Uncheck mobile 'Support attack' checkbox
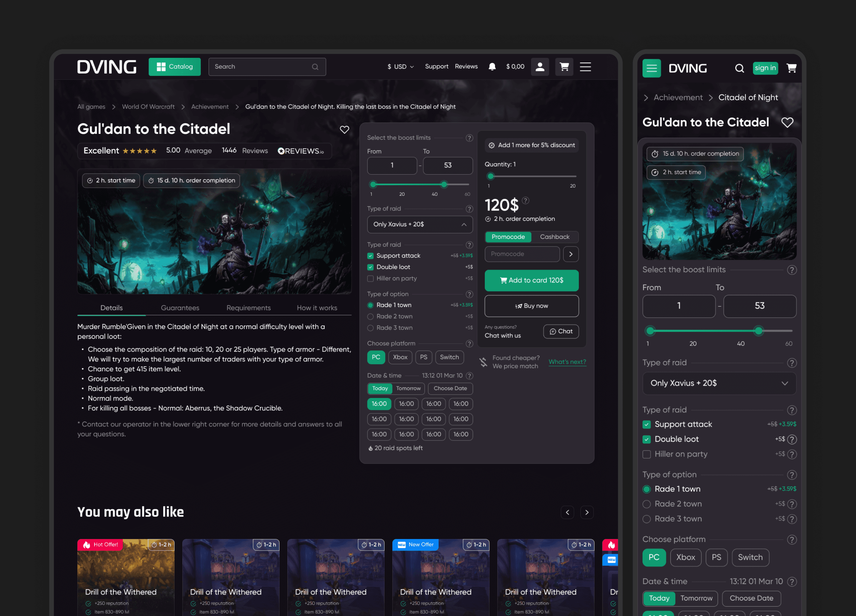Screen dimensions: 856x616 pos(647,424)
